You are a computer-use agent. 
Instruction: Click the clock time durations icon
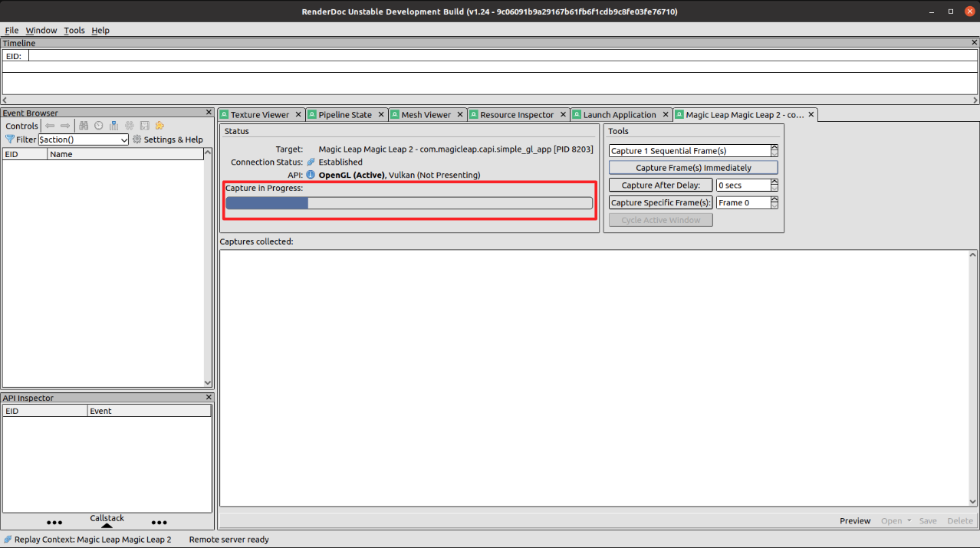pyautogui.click(x=98, y=126)
